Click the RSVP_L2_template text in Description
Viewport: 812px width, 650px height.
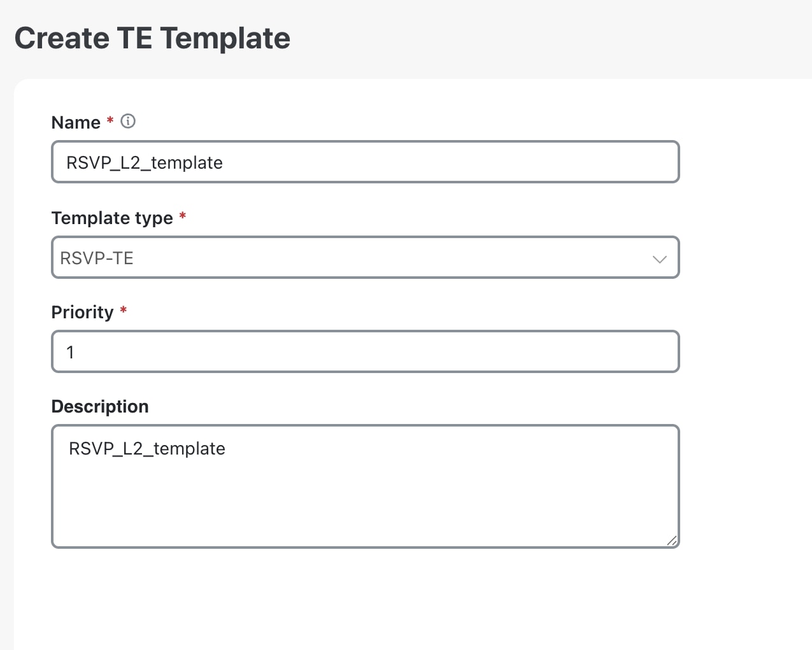pos(146,448)
